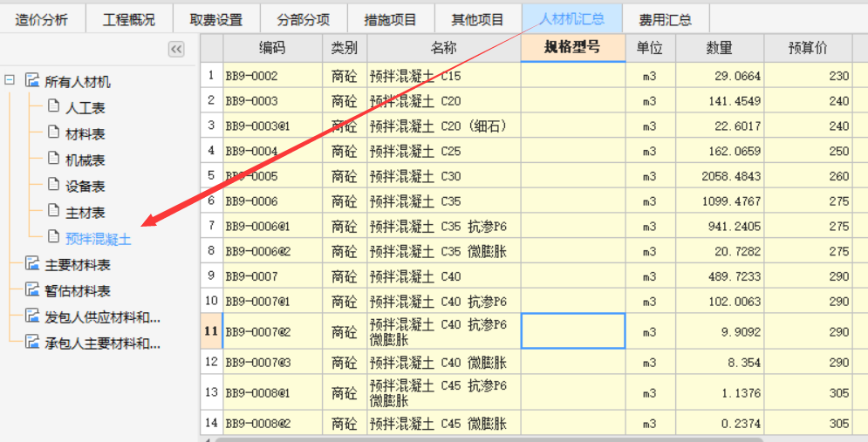Image resolution: width=868 pixels, height=442 pixels.
Task: Collapse the 所有人材机 tree node
Action: point(10,80)
